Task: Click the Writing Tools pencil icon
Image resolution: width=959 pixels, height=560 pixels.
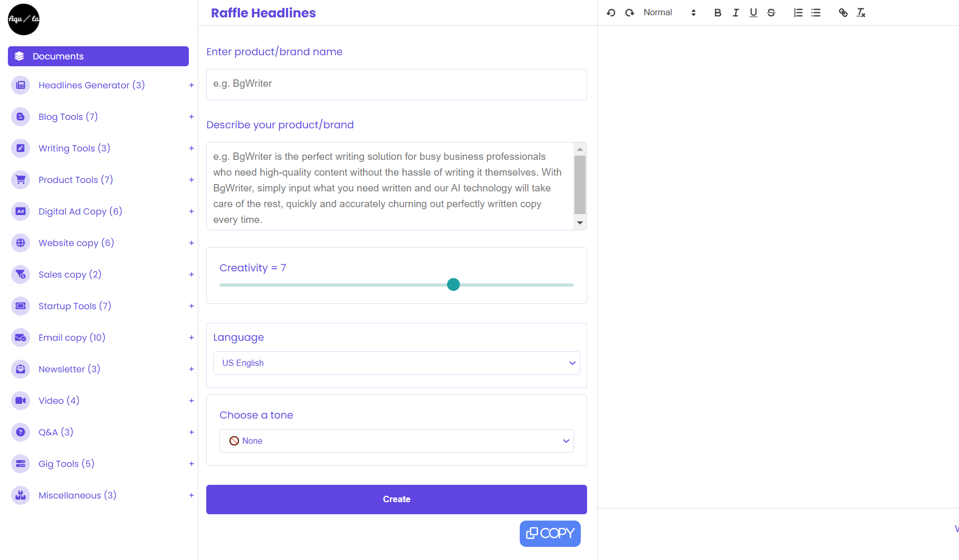Action: pos(21,148)
